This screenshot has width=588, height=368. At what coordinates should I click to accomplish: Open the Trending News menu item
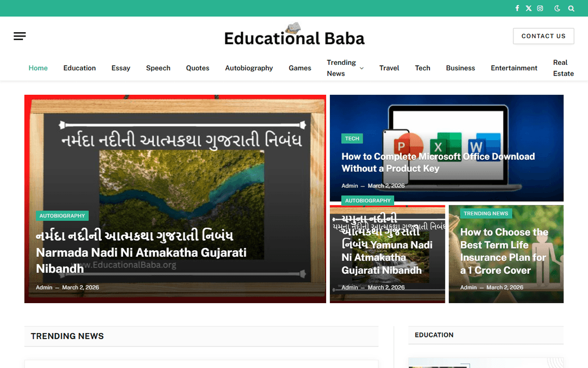click(341, 68)
